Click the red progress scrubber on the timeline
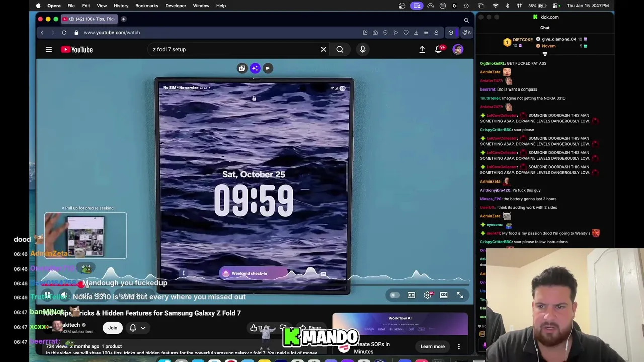Image resolution: width=644 pixels, height=362 pixels. [81, 285]
